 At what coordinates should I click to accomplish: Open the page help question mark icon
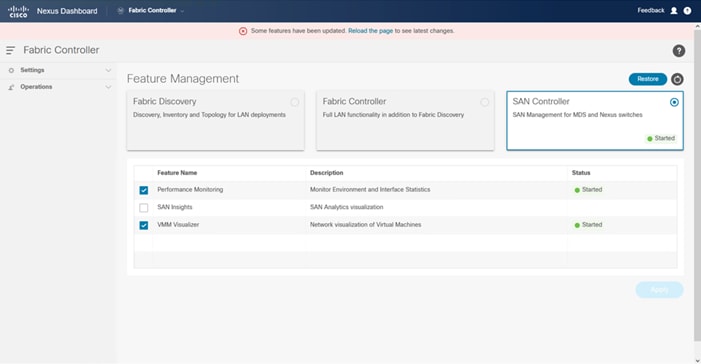[679, 51]
